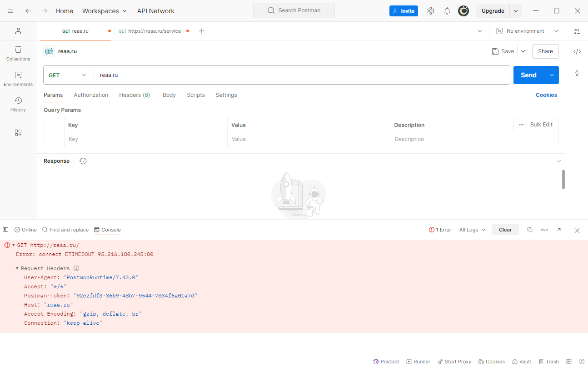Open the Collections sidebar panel

[x=18, y=53]
